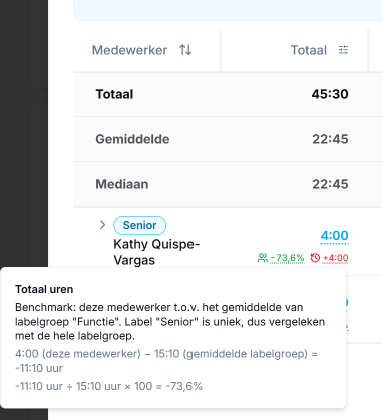This screenshot has width=382, height=420.
Task: Open the blue 4:00 total hours link
Action: tap(334, 236)
